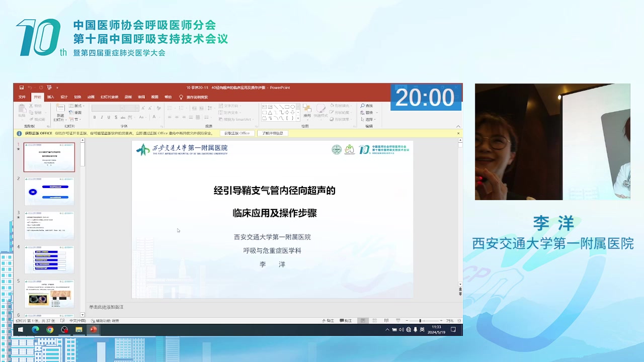Screen dimensions: 644x362
Task: Click the Increase Font Size icon
Action: coord(143,108)
